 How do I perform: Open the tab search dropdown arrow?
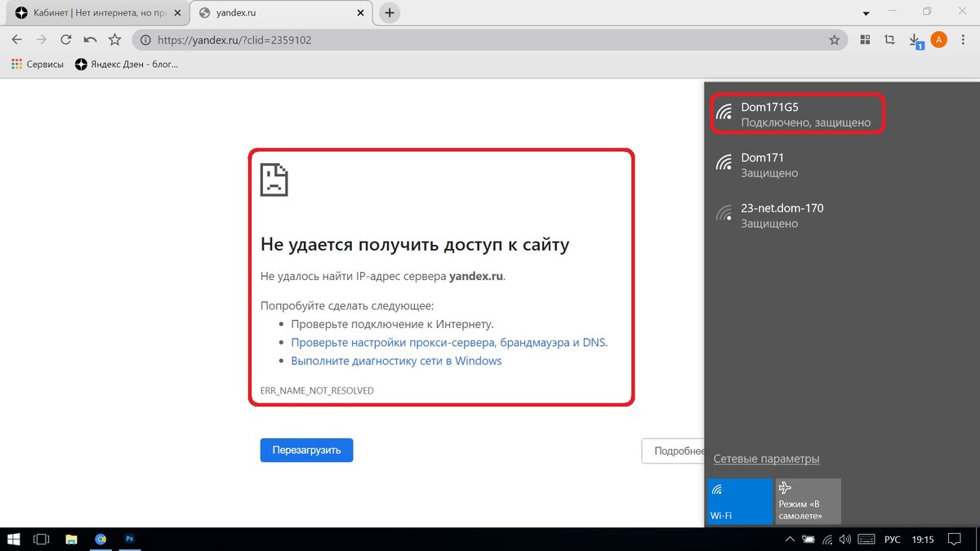(866, 13)
